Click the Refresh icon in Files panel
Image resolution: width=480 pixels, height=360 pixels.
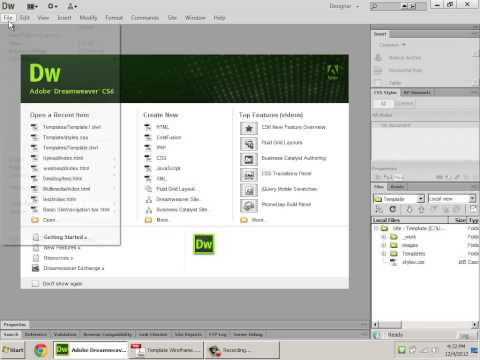(393, 209)
